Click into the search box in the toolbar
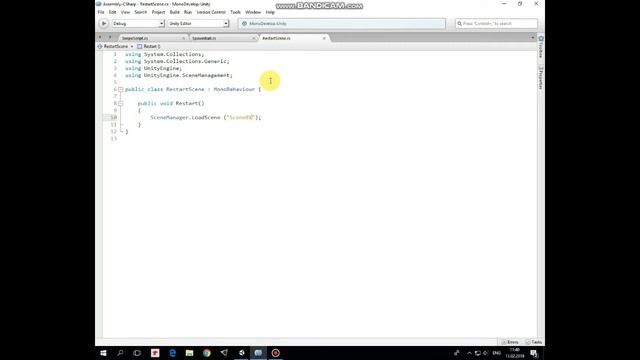Screen dimensions: 640x360 pyautogui.click(x=496, y=24)
